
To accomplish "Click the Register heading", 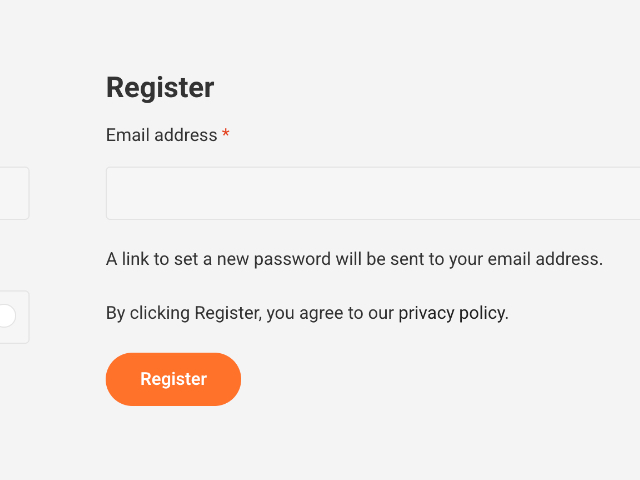I will click(x=160, y=88).
